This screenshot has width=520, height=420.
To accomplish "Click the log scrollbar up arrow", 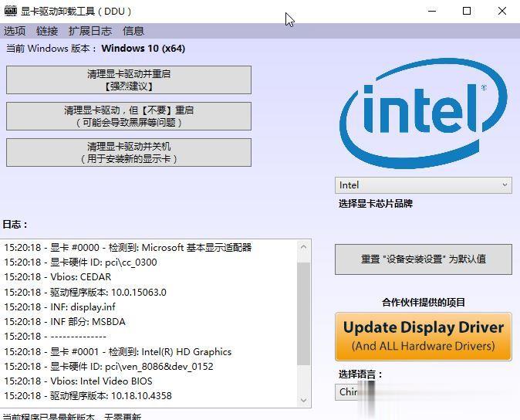I will point(303,247).
